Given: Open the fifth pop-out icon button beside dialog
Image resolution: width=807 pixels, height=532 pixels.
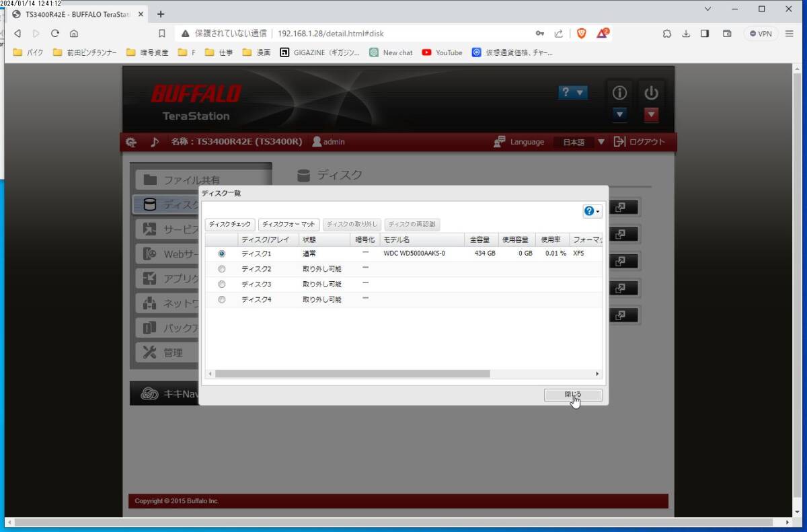Looking at the screenshot, I should point(621,315).
